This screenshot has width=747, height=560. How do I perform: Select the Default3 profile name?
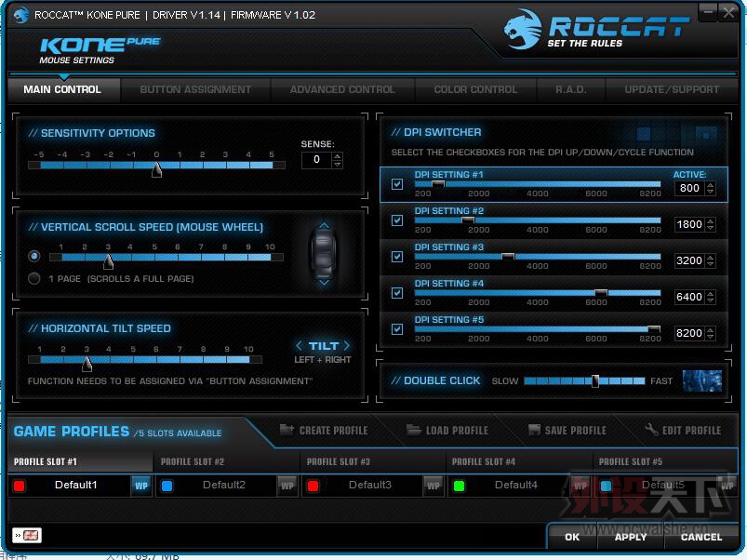coord(369,485)
